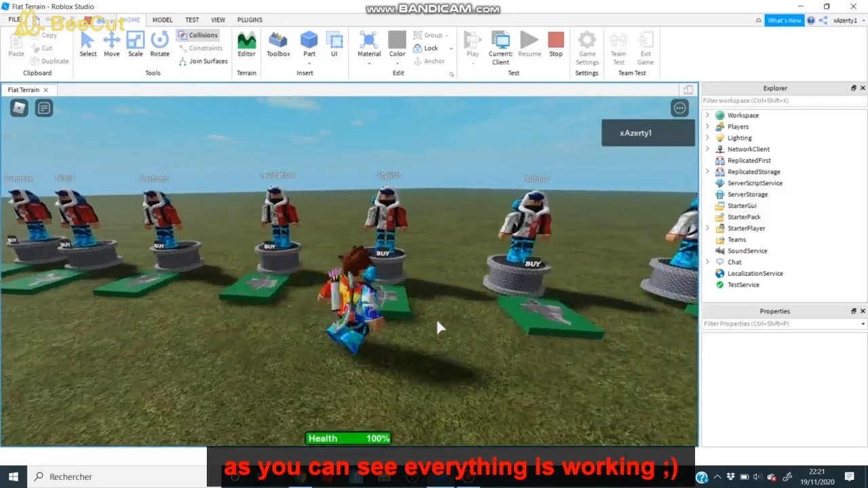Open the Material dropdown arrow
This screenshot has width=868, height=488.
(369, 64)
